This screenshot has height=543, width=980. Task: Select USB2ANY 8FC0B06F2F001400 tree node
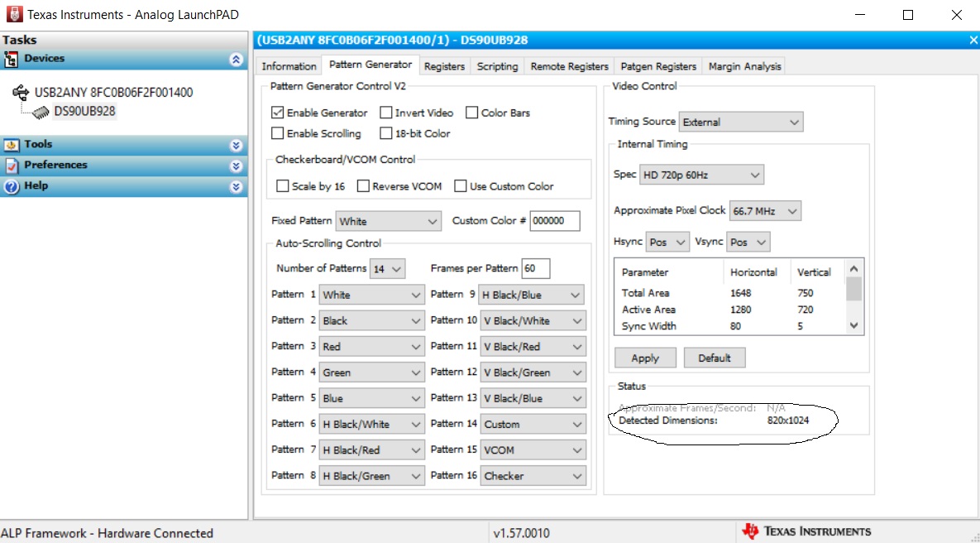pos(114,93)
